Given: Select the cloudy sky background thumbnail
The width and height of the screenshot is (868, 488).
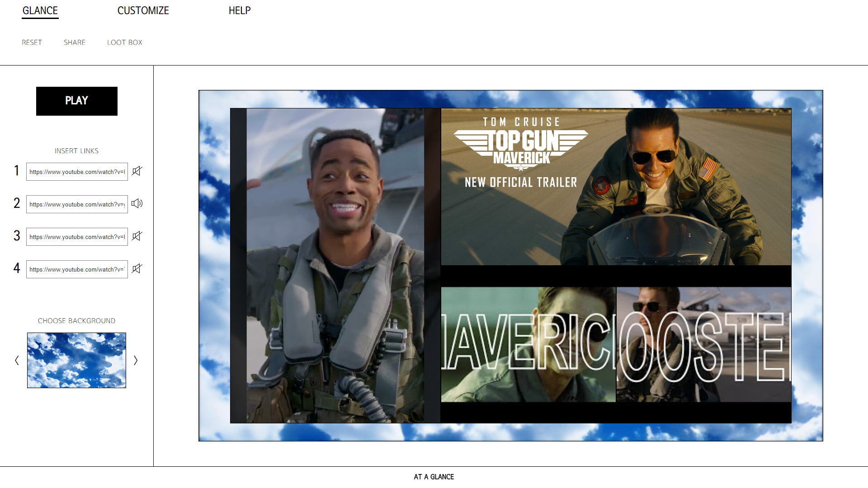Looking at the screenshot, I should [76, 360].
